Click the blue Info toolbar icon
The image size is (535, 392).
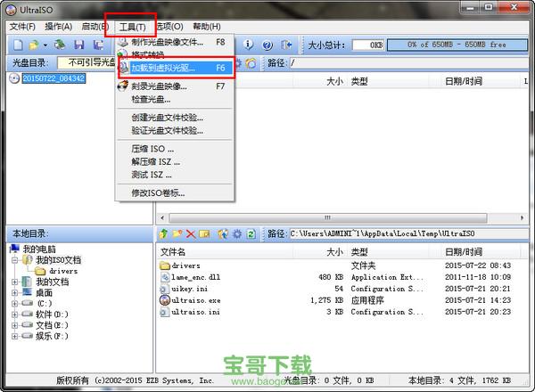click(x=248, y=45)
